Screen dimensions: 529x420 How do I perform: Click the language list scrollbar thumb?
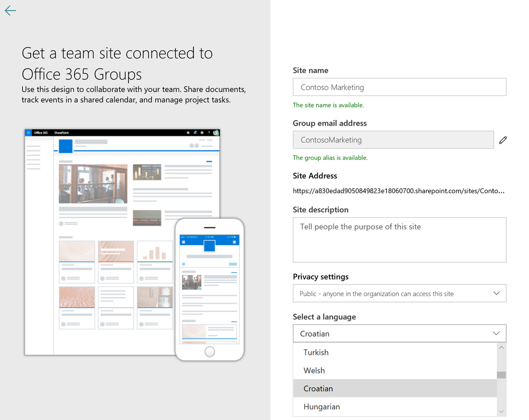[x=501, y=375]
